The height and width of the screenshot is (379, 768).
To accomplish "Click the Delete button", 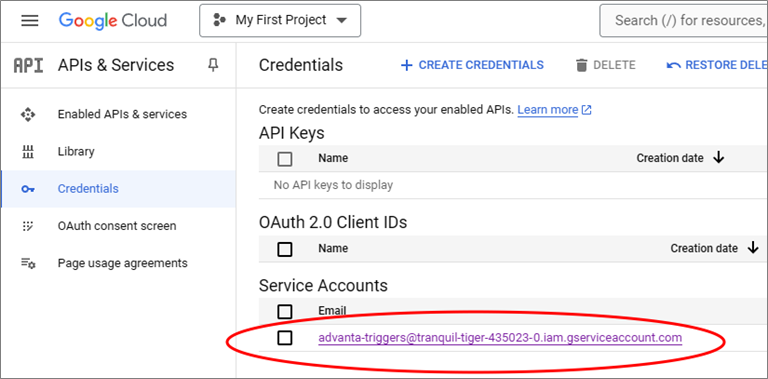I will (x=605, y=65).
